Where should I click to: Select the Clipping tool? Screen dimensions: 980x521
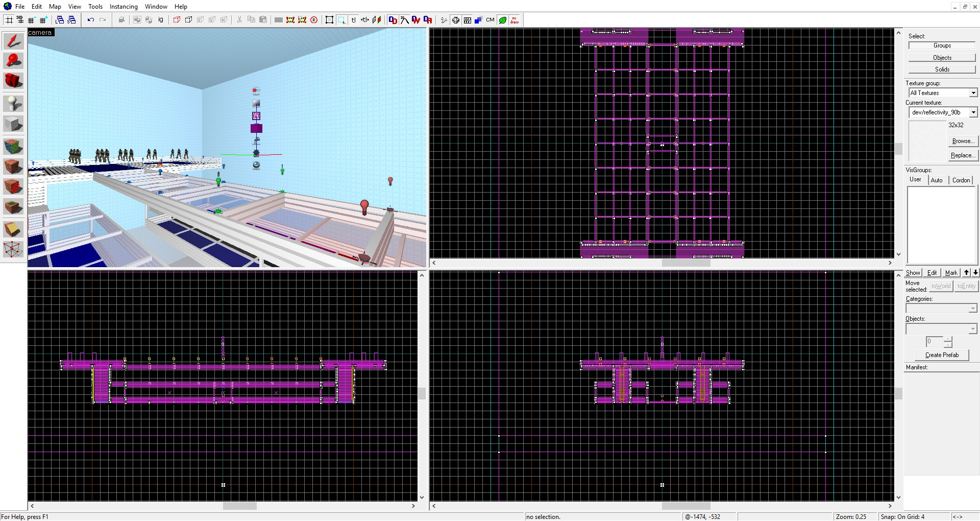(x=13, y=229)
